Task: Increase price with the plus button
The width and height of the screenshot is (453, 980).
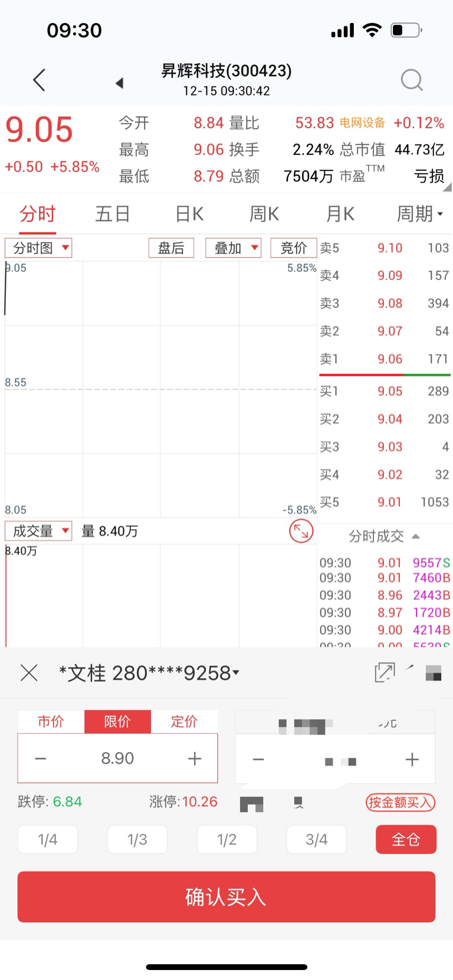Action: tap(195, 758)
